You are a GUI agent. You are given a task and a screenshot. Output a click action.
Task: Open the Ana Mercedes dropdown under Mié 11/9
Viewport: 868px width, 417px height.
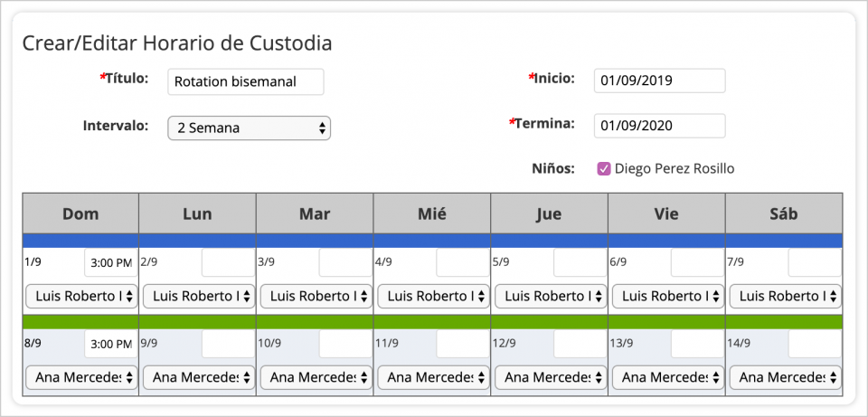(433, 377)
